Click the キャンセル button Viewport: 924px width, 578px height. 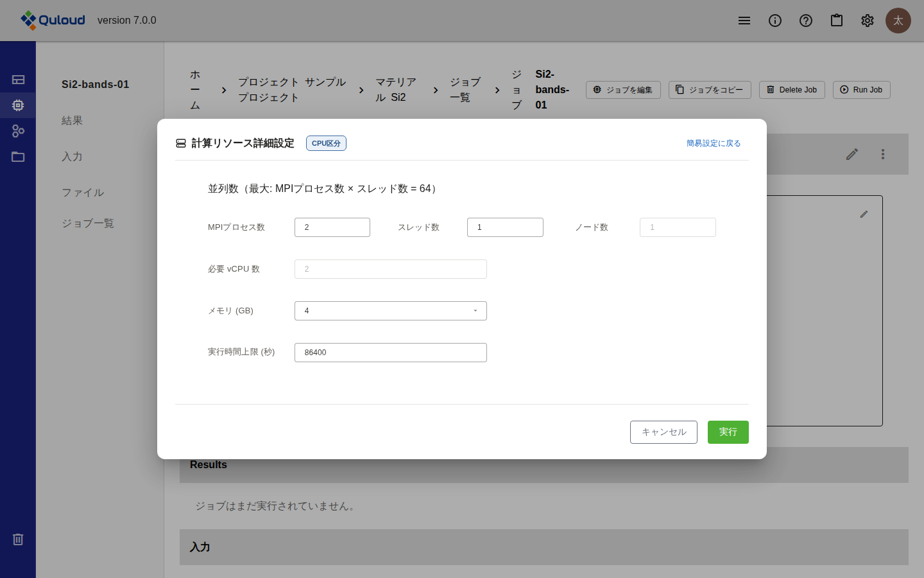tap(663, 432)
